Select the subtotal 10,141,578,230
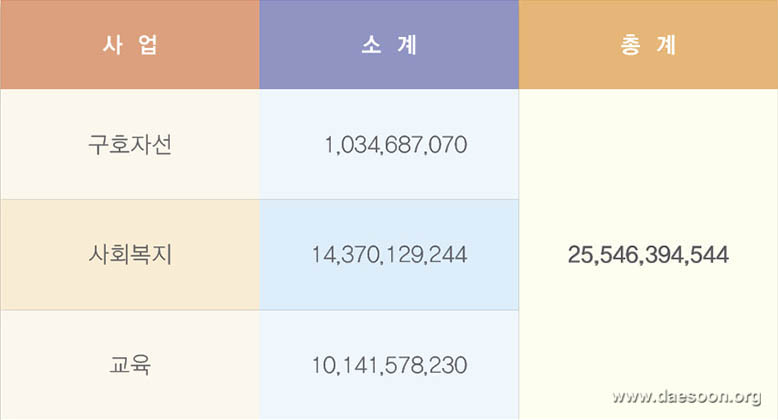Screen dimensions: 778x420 [x=389, y=365]
